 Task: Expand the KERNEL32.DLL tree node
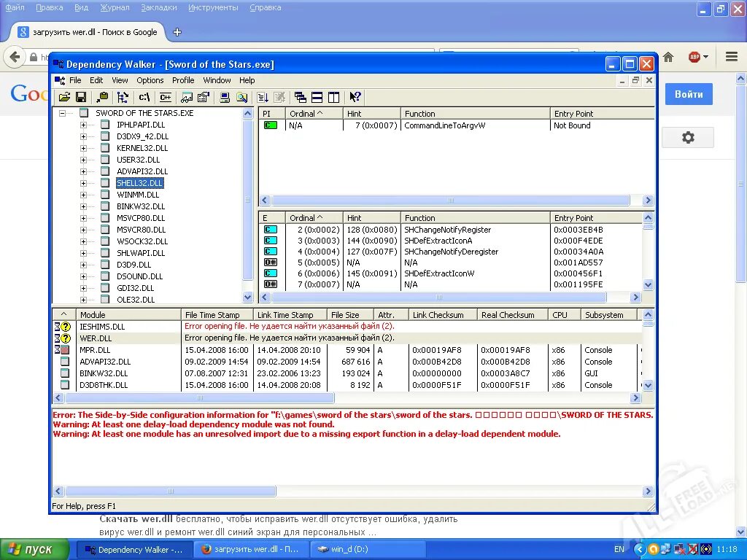click(x=83, y=148)
